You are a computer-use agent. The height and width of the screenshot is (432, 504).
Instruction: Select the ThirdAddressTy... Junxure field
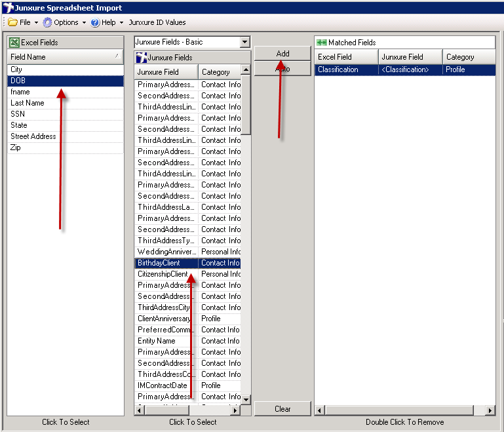(x=187, y=241)
